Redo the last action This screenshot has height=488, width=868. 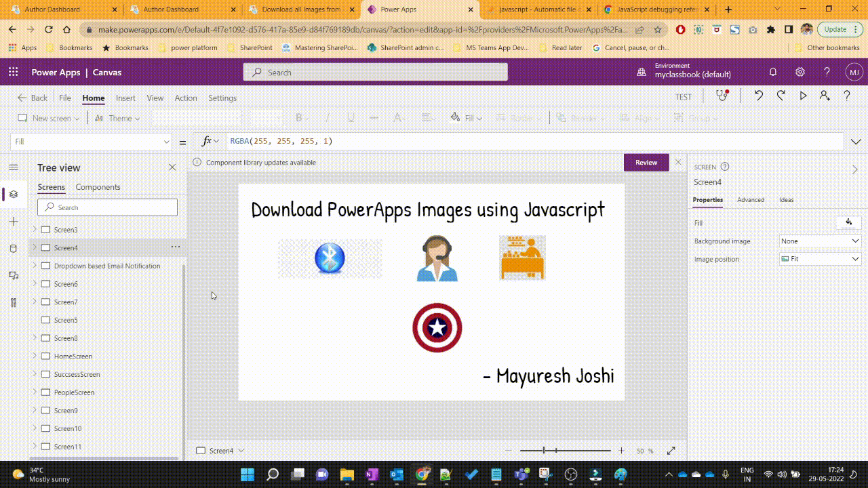781,96
